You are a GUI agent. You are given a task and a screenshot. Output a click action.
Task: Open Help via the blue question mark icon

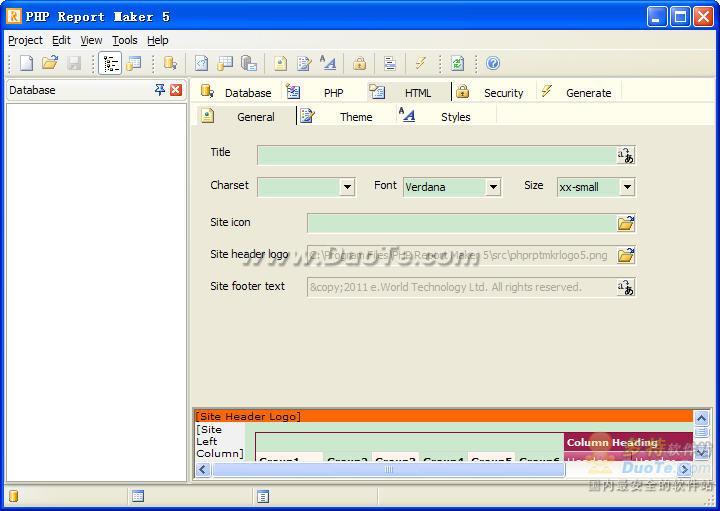click(x=493, y=63)
